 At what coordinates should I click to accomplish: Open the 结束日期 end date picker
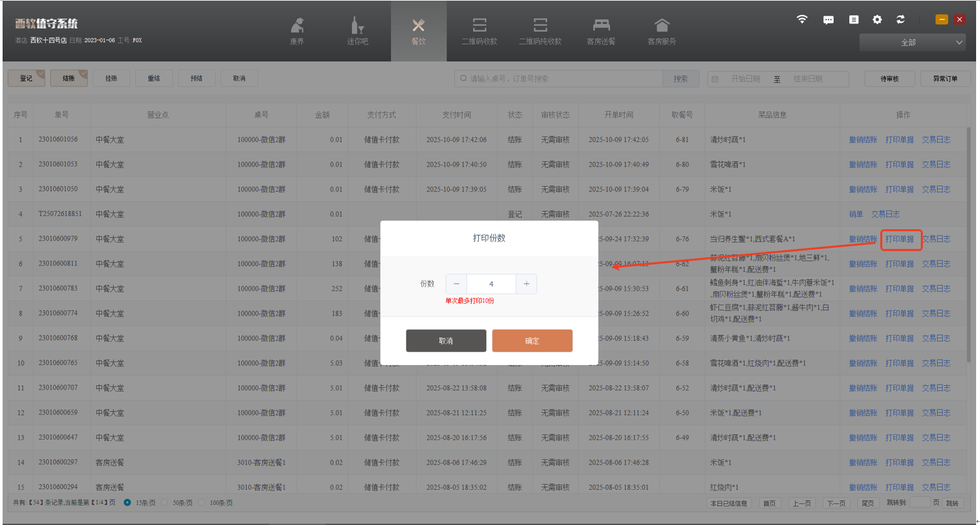pos(808,79)
